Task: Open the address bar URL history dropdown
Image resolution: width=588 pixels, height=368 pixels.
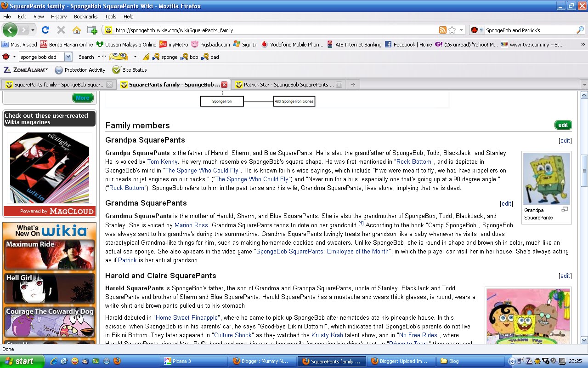Action: coord(461,30)
